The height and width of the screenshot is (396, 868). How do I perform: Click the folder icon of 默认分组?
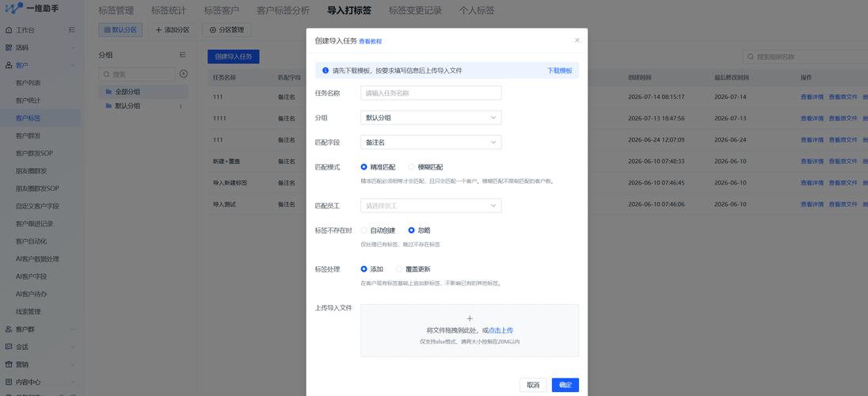point(108,106)
